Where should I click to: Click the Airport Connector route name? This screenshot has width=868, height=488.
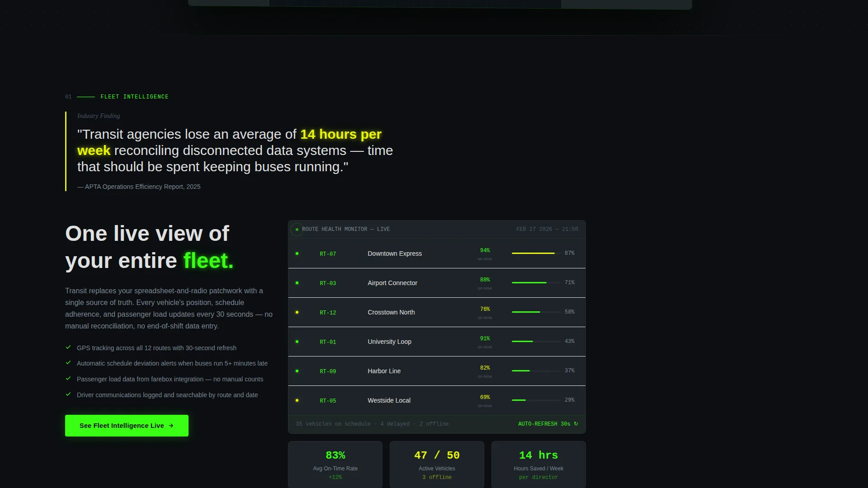[392, 283]
